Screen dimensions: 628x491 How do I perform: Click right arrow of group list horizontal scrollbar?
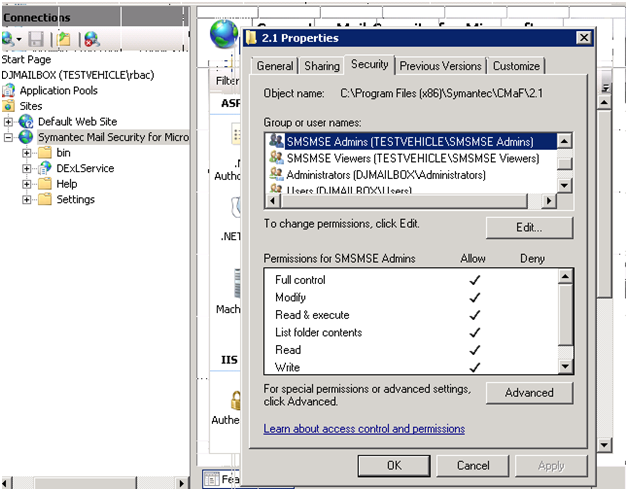(x=548, y=201)
